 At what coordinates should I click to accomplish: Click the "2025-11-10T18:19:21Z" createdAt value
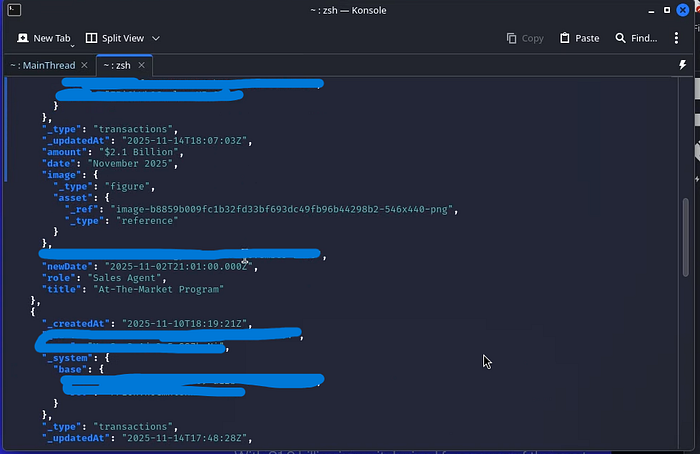(x=184, y=324)
